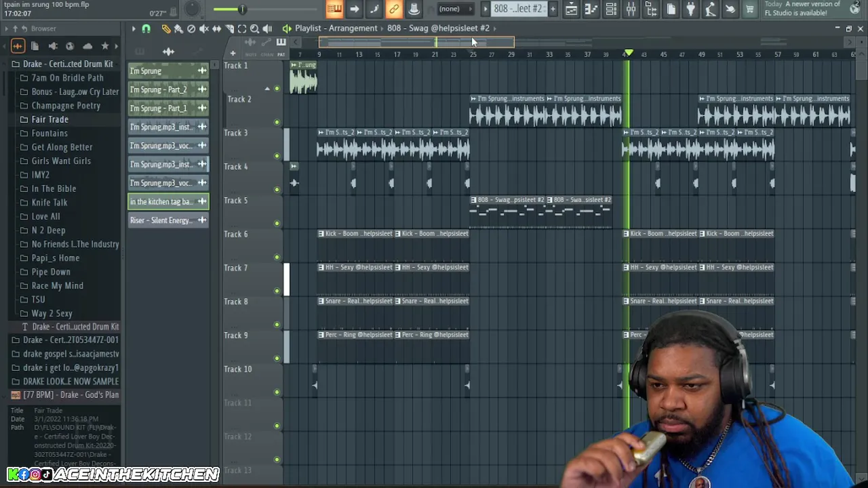The height and width of the screenshot is (488, 868).
Task: Open the (none) selector dropdown
Action: pos(449,9)
